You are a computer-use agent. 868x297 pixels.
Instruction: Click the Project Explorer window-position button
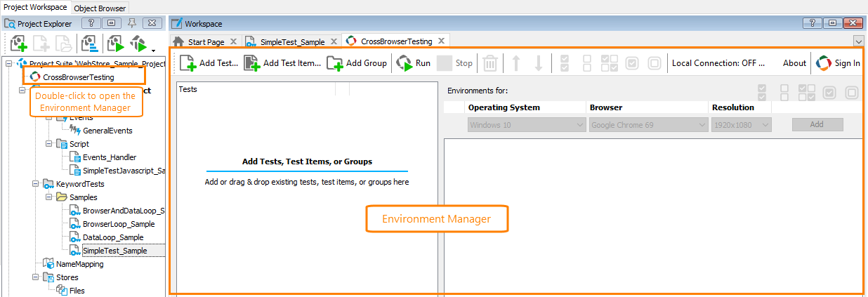[x=111, y=23]
